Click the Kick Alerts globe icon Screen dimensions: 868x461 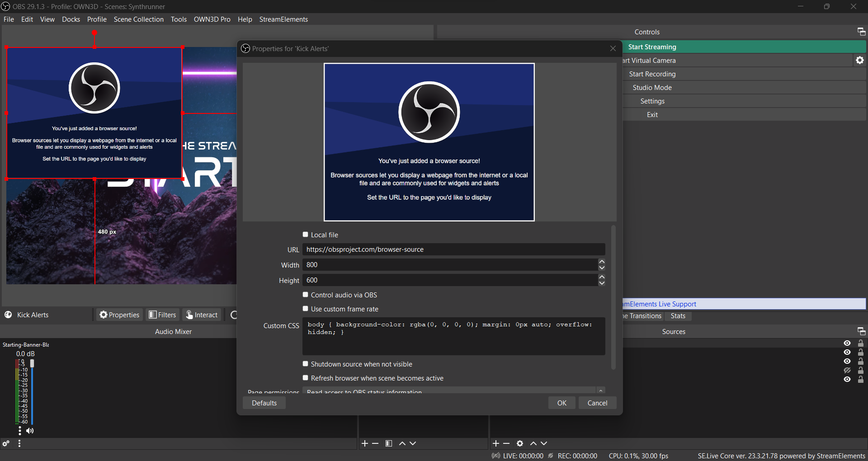pyautogui.click(x=8, y=315)
